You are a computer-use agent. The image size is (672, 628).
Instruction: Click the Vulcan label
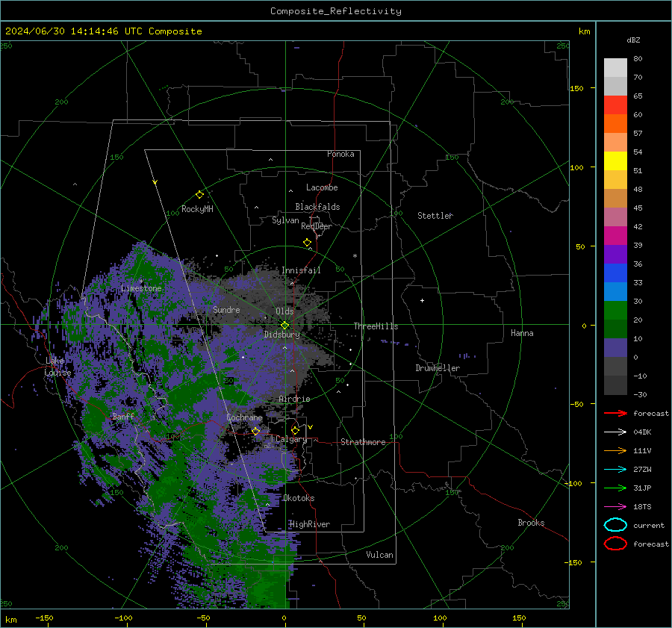379,555
